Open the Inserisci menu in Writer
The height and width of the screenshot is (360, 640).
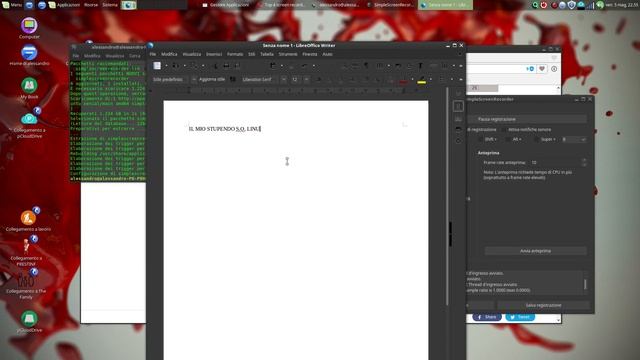pyautogui.click(x=214, y=54)
